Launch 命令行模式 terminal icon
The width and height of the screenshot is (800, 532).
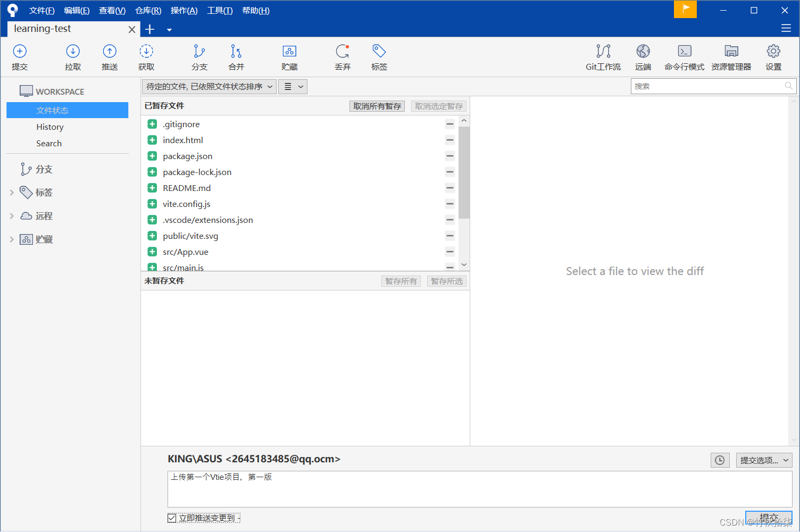coord(684,57)
